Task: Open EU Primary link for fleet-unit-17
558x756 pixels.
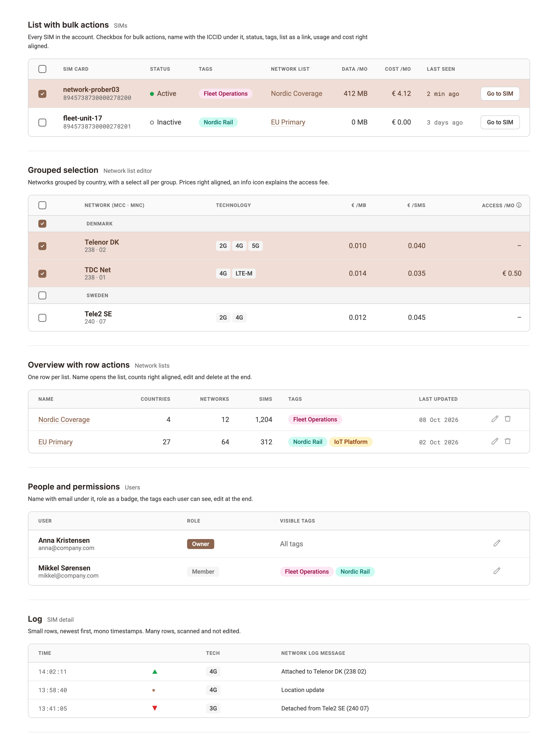Action: coord(288,122)
